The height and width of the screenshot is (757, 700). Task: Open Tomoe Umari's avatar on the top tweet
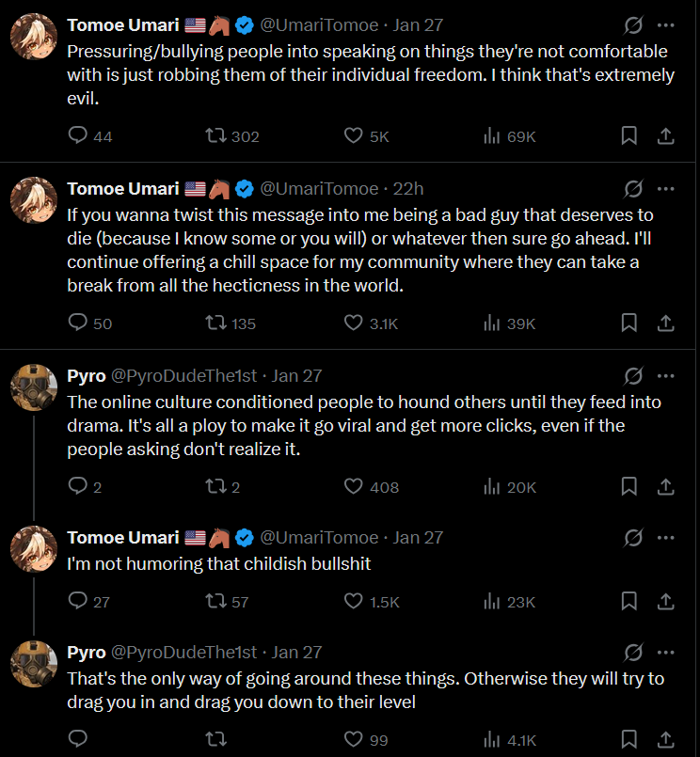click(33, 37)
